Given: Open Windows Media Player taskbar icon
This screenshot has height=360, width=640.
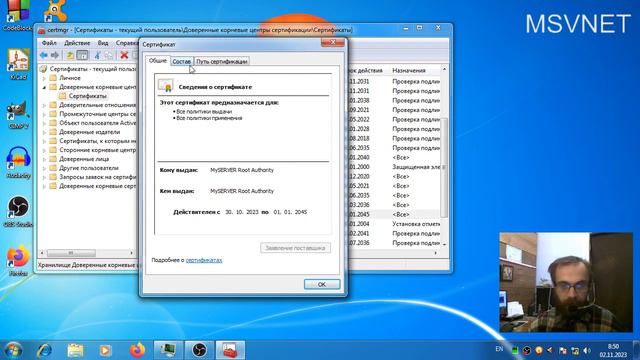Looking at the screenshot, I should (x=105, y=350).
